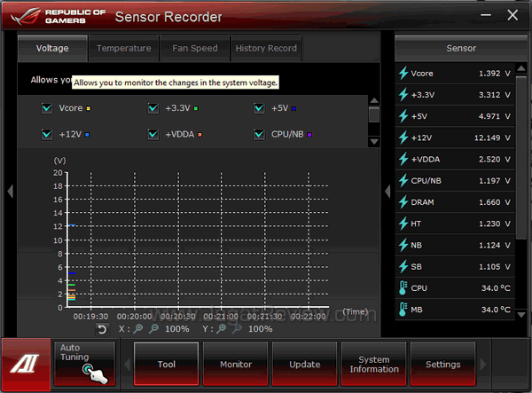The image size is (532, 393).
Task: Uncheck the Vcore voltage checkbox
Action: coord(47,109)
